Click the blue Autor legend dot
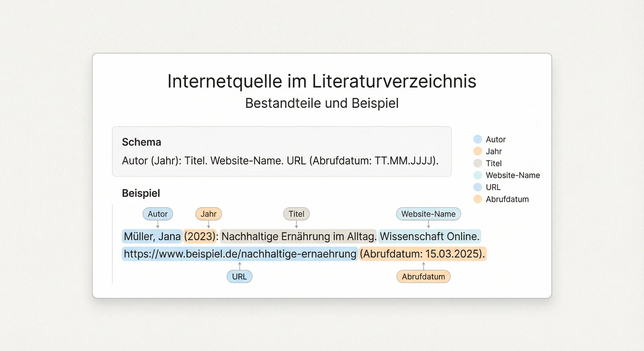This screenshot has height=351, width=644. (478, 139)
